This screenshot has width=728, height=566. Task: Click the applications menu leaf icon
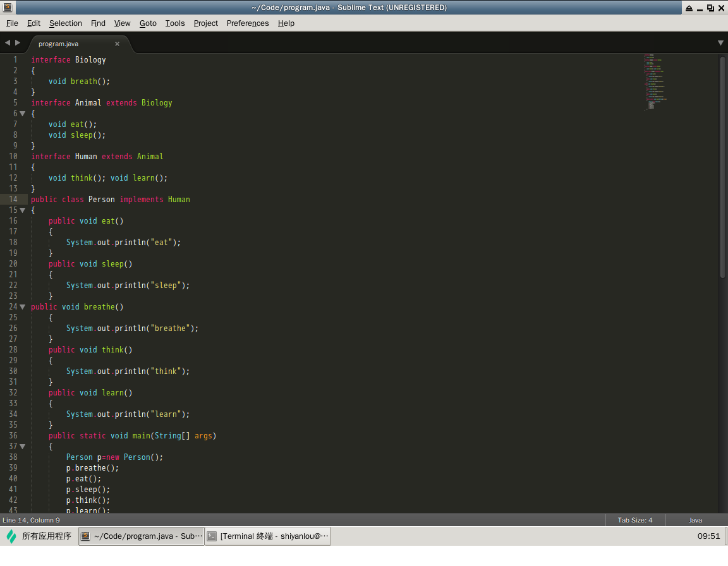point(11,536)
